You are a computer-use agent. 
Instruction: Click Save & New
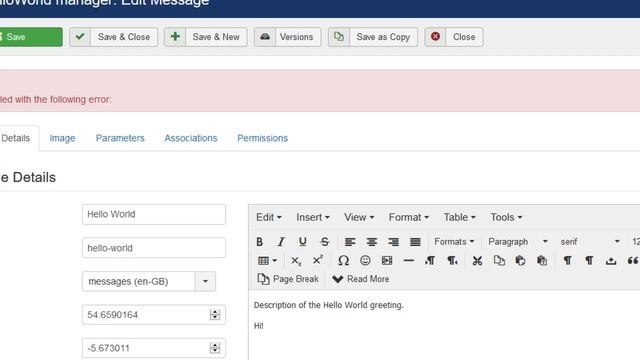(x=206, y=37)
